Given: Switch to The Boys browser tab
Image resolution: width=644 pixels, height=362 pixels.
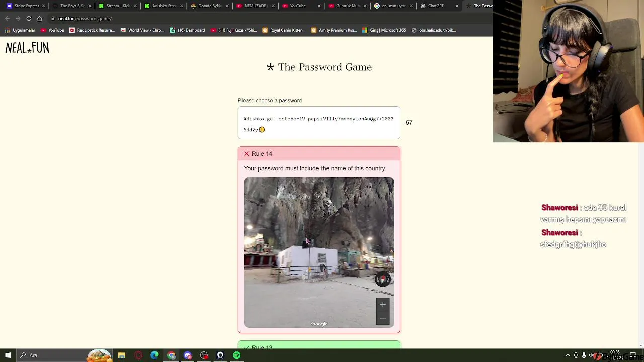Looking at the screenshot, I should point(72,6).
